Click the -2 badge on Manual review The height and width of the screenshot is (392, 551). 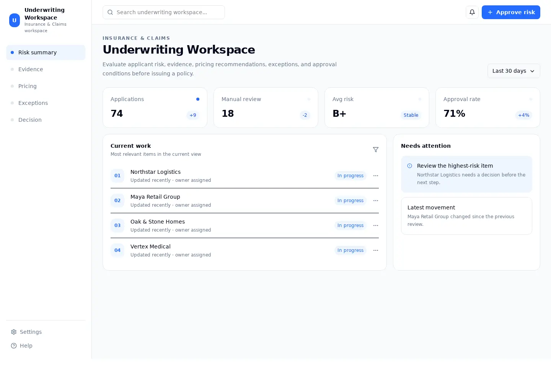(x=305, y=115)
